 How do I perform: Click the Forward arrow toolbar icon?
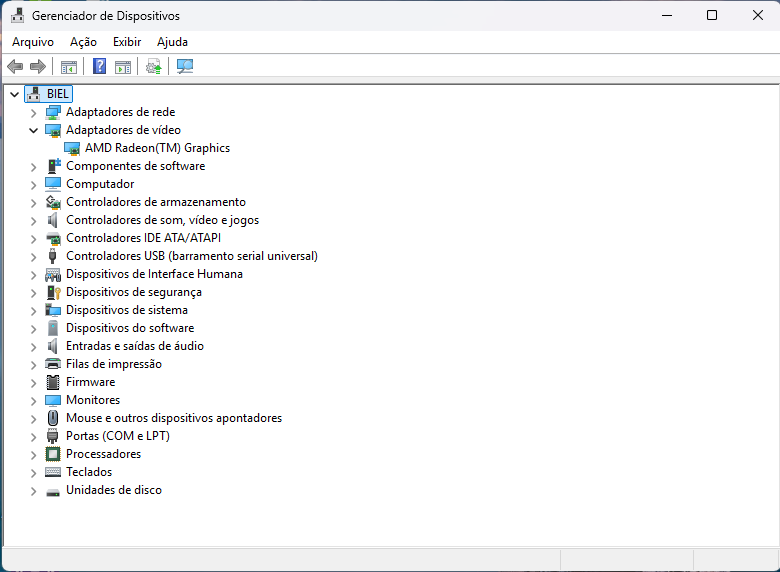click(x=38, y=66)
